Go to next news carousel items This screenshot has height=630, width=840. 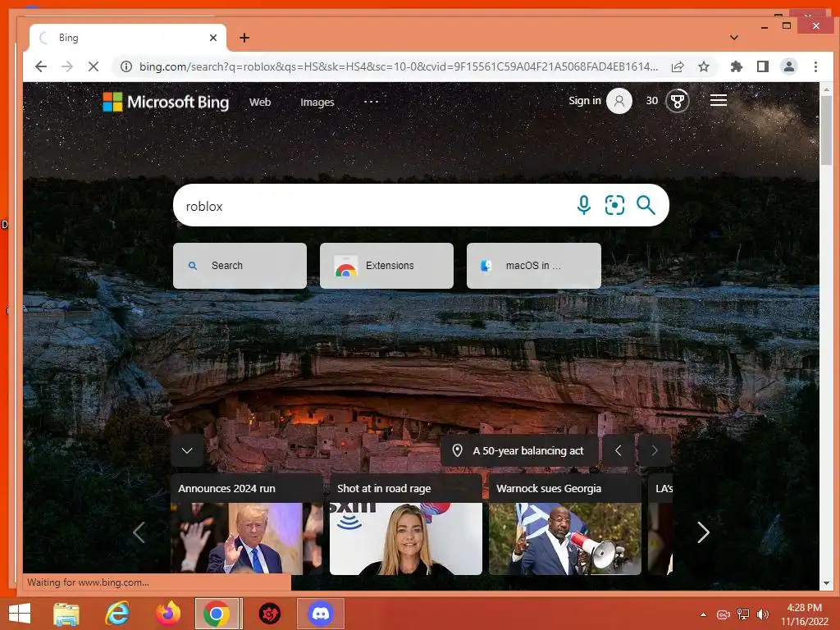coord(703,532)
